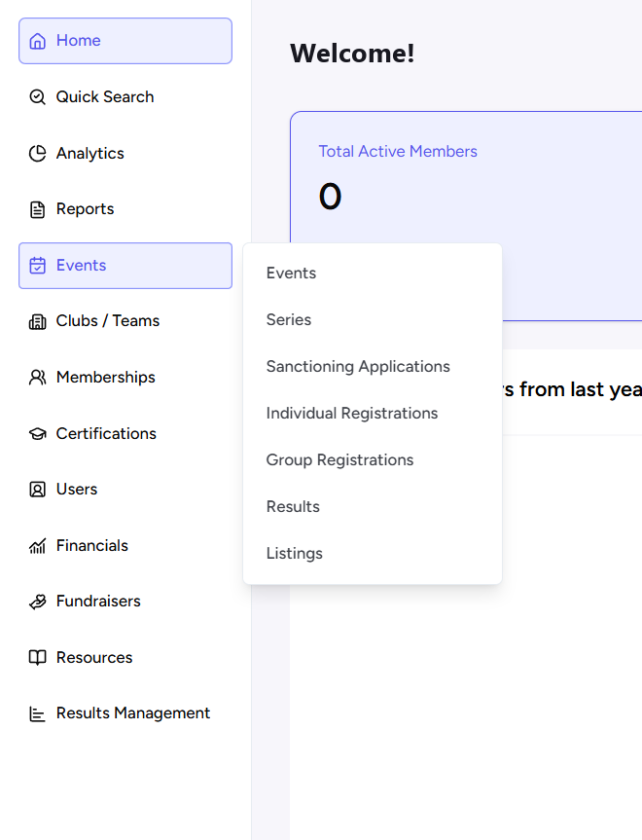Screen dimensions: 642x840
Task: Choose Listings in the Events submenu
Action: coord(373,553)
